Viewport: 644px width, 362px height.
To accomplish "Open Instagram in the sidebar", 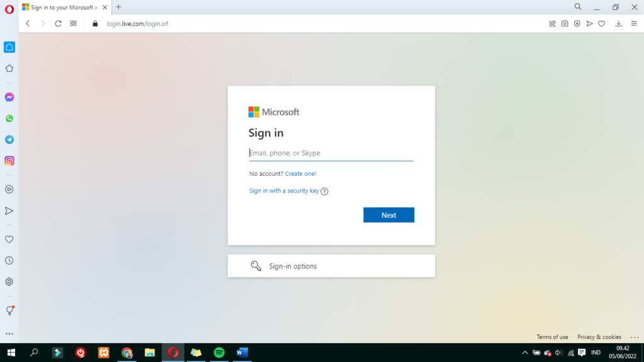I will coord(9,161).
